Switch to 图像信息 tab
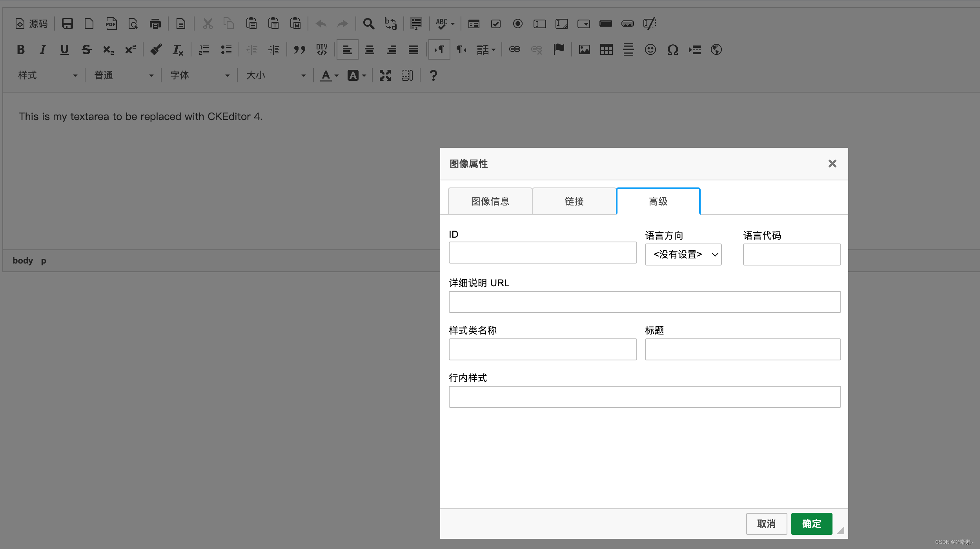The height and width of the screenshot is (549, 980). click(x=490, y=201)
